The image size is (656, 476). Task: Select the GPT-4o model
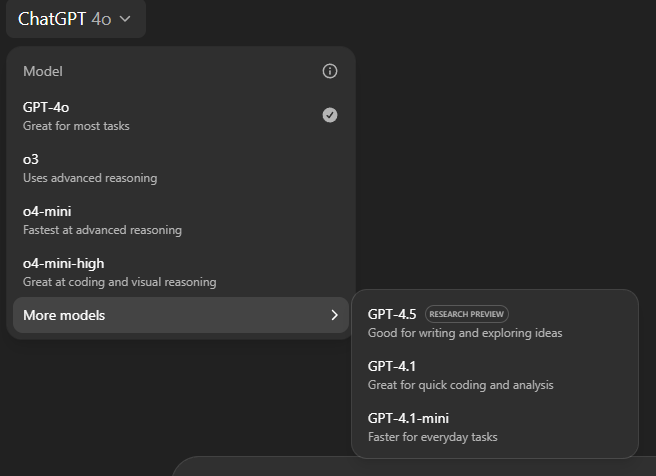pos(181,116)
